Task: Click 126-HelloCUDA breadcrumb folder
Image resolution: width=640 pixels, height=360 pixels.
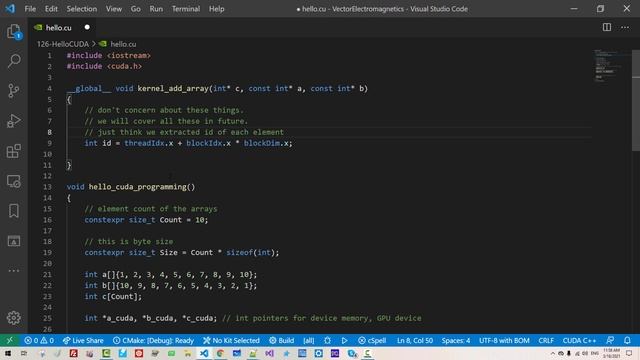Action: coord(63,44)
